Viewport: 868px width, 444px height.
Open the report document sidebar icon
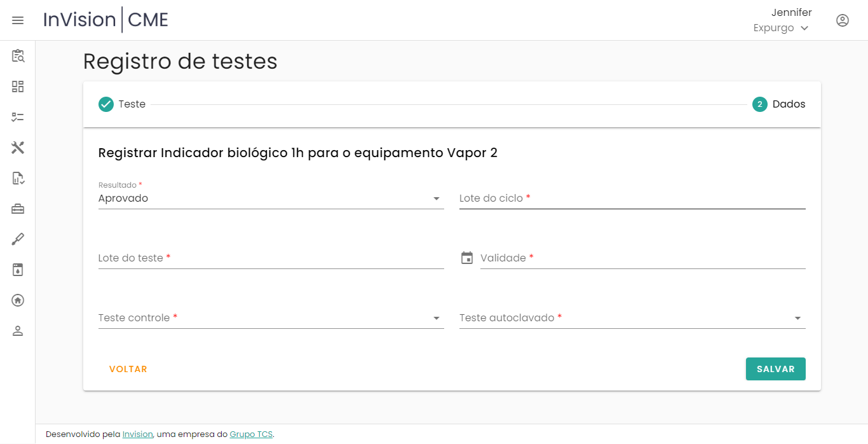pyautogui.click(x=18, y=178)
